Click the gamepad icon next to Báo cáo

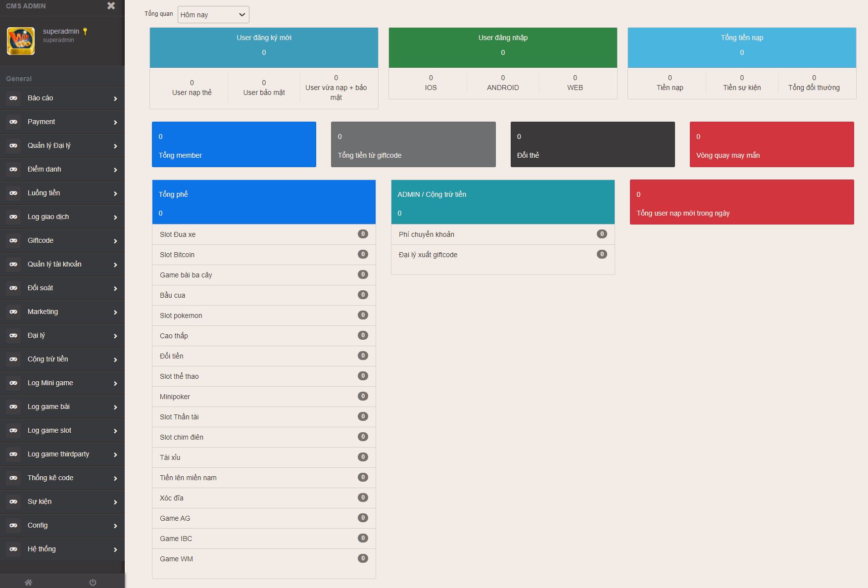[13, 98]
